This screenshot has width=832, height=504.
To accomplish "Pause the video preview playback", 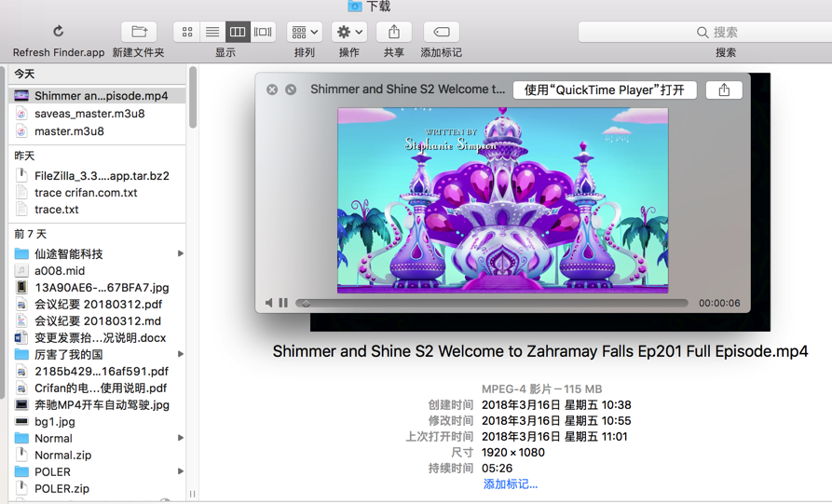I will [x=283, y=303].
